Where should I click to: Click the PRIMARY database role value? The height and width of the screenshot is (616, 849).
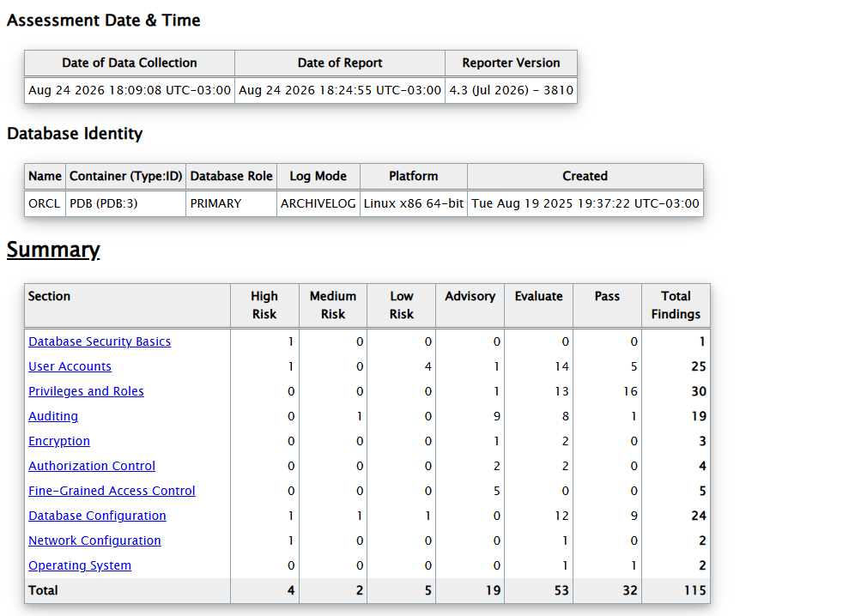[x=215, y=203]
